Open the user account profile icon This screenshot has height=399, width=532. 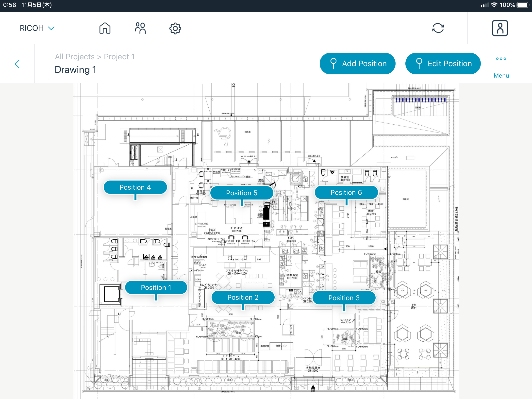(x=500, y=28)
